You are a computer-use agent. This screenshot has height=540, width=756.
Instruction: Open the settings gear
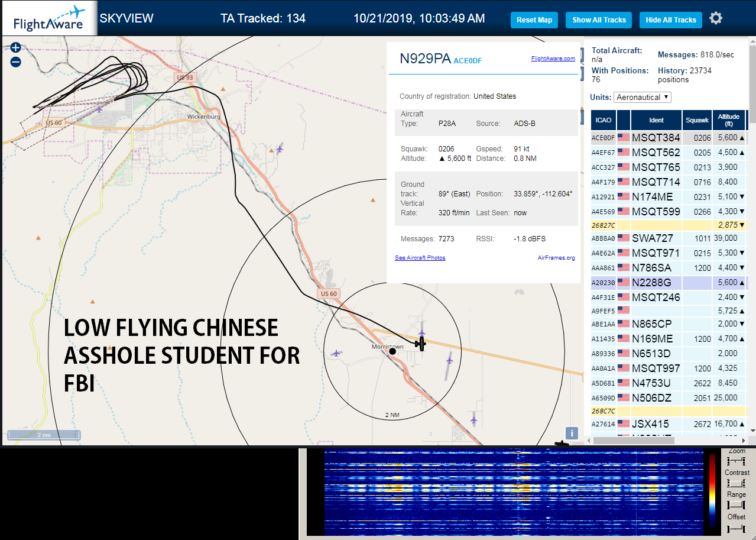(x=716, y=18)
